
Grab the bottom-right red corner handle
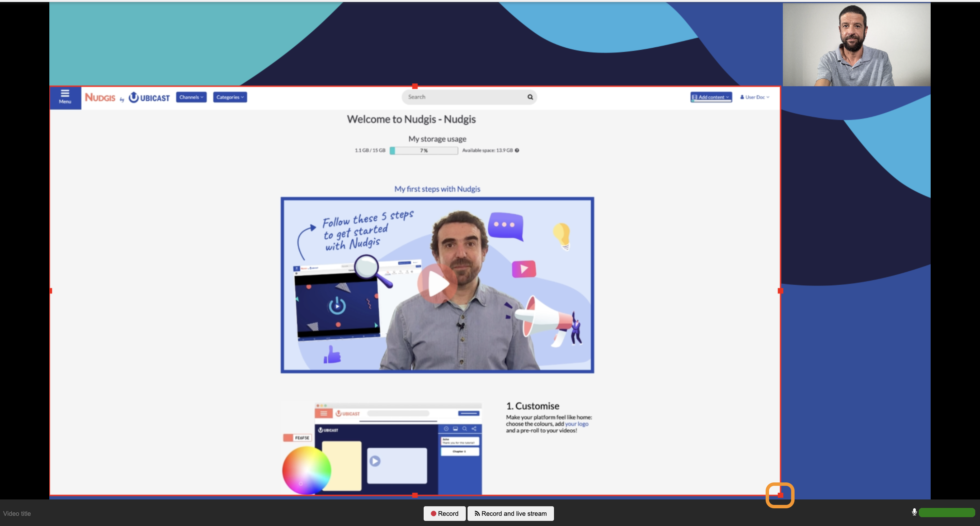[780, 495]
